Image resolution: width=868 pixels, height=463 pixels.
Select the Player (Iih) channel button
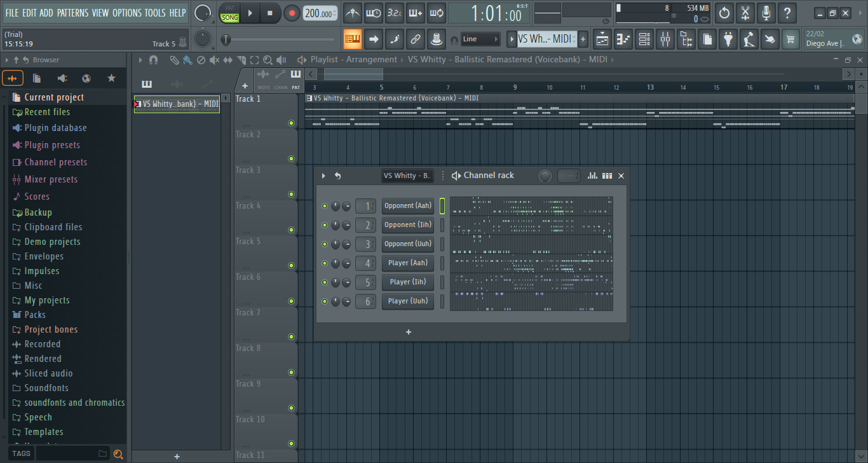pyautogui.click(x=407, y=282)
